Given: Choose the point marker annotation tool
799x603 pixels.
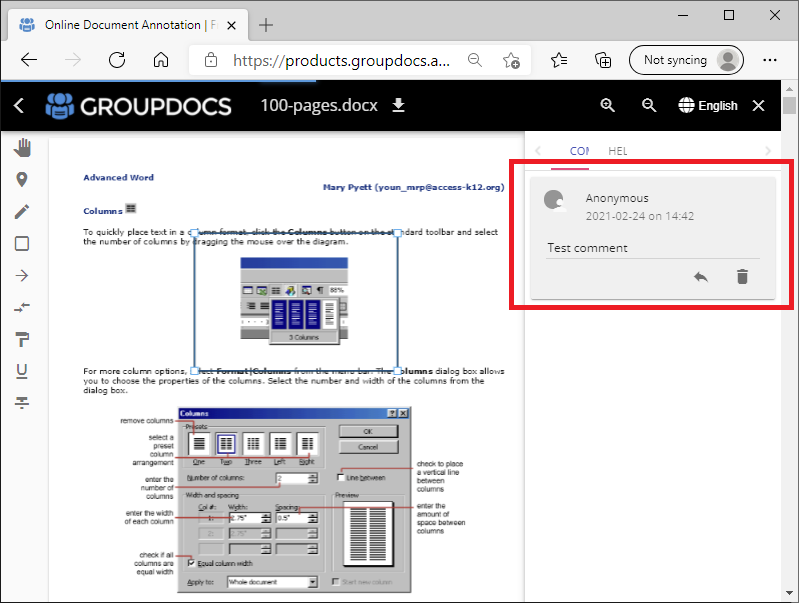Looking at the screenshot, I should [22, 180].
